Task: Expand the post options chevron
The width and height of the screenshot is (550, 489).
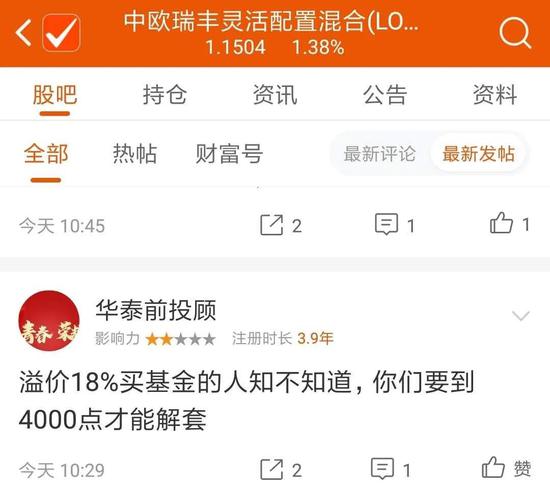Action: (521, 315)
